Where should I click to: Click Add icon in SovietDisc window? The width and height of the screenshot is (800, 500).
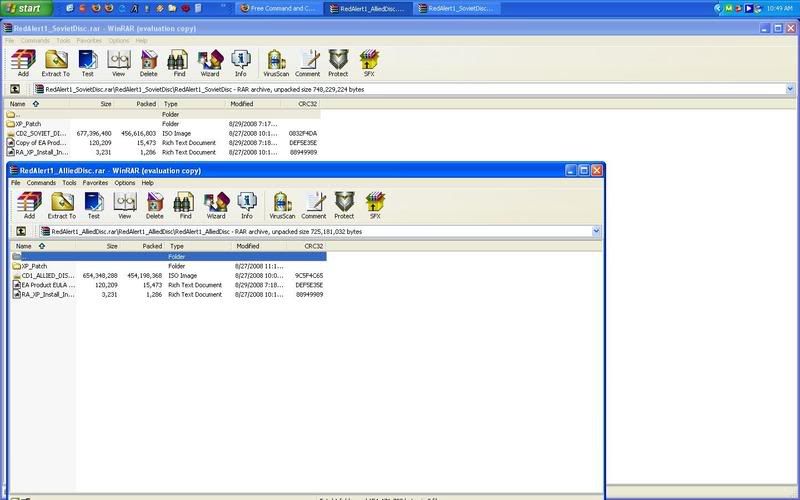pos(23,63)
